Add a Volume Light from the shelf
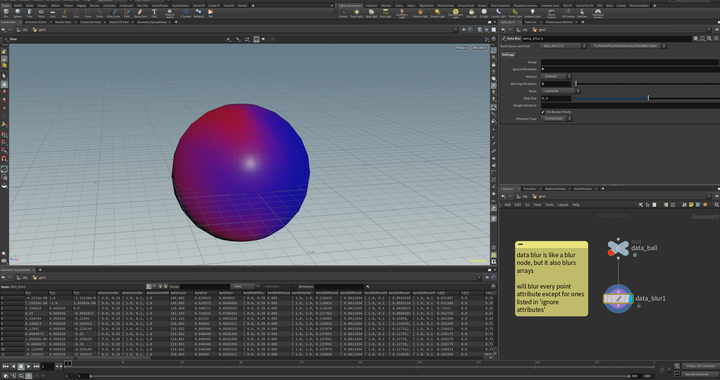 tap(420, 13)
